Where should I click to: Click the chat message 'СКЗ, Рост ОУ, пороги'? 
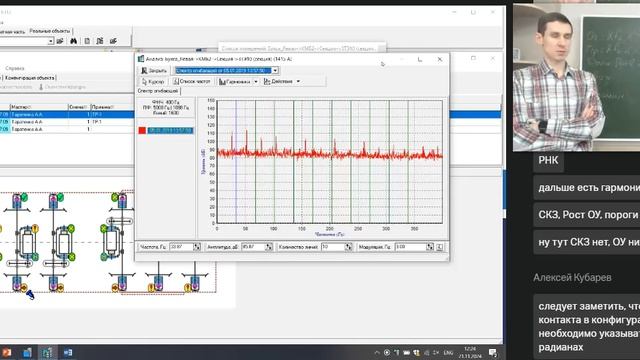coord(587,215)
